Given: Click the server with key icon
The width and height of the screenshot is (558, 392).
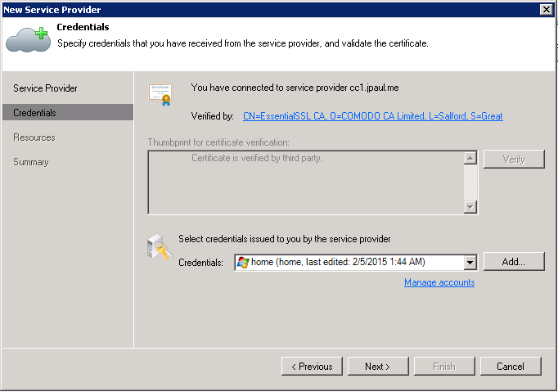Looking at the screenshot, I should click(x=160, y=246).
